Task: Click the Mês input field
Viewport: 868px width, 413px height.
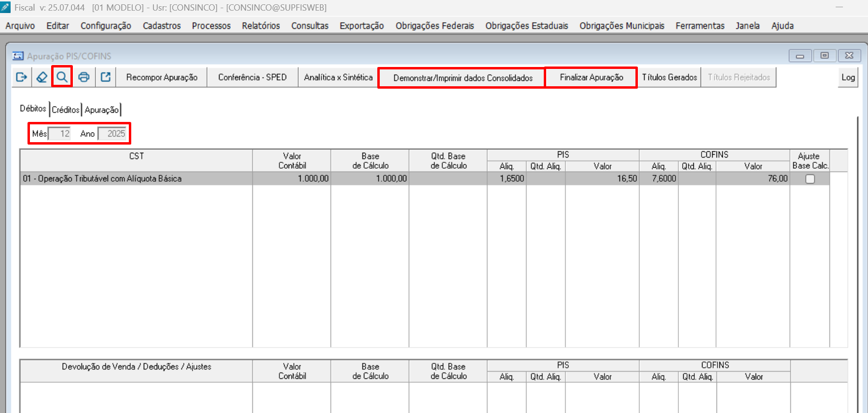Action: point(60,133)
